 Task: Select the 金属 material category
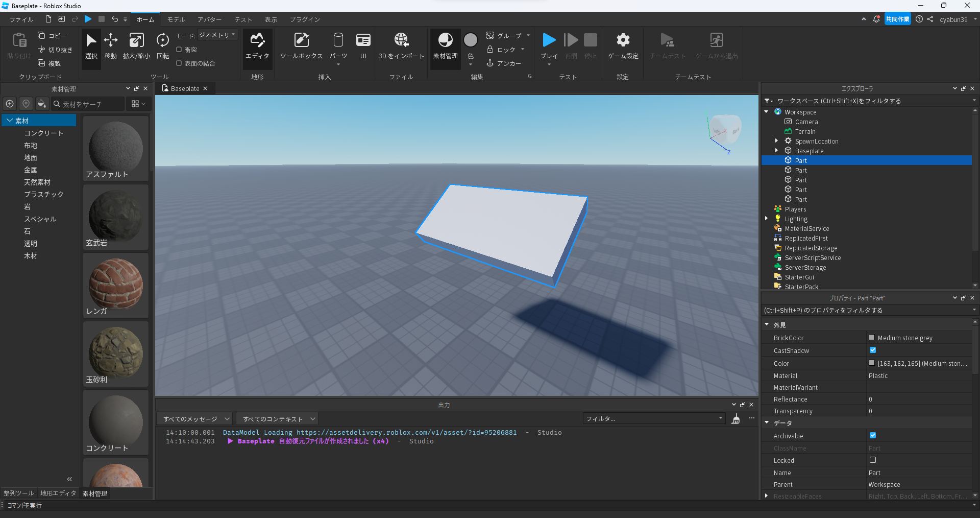point(31,170)
